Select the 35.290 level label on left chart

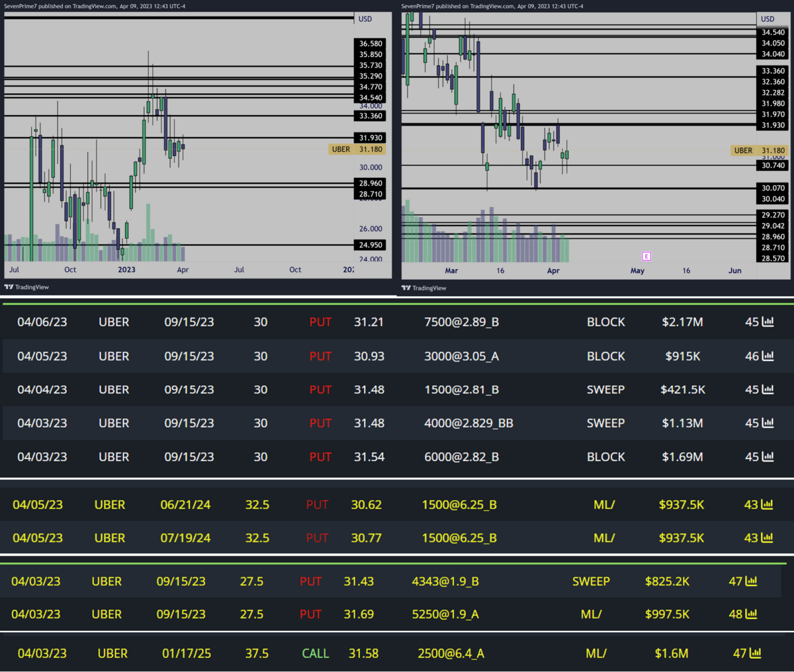click(371, 76)
